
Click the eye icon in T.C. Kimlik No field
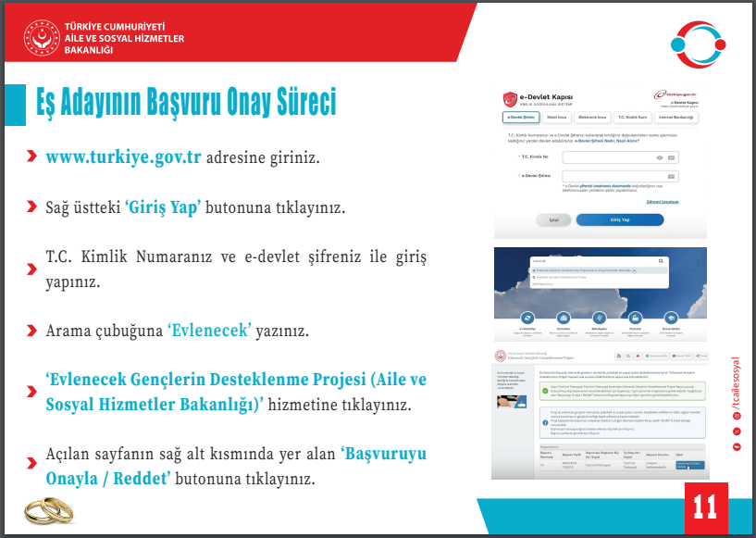click(660, 157)
